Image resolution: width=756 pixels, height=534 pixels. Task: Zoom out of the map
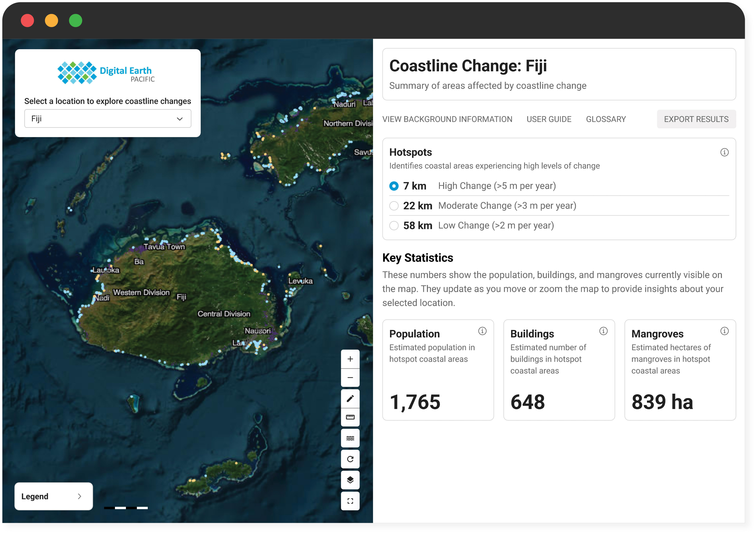(x=350, y=378)
